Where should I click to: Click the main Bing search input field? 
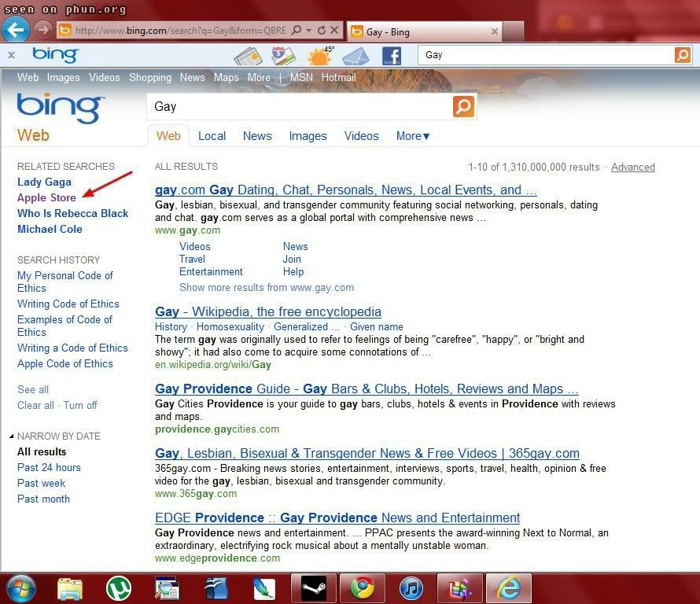[299, 106]
